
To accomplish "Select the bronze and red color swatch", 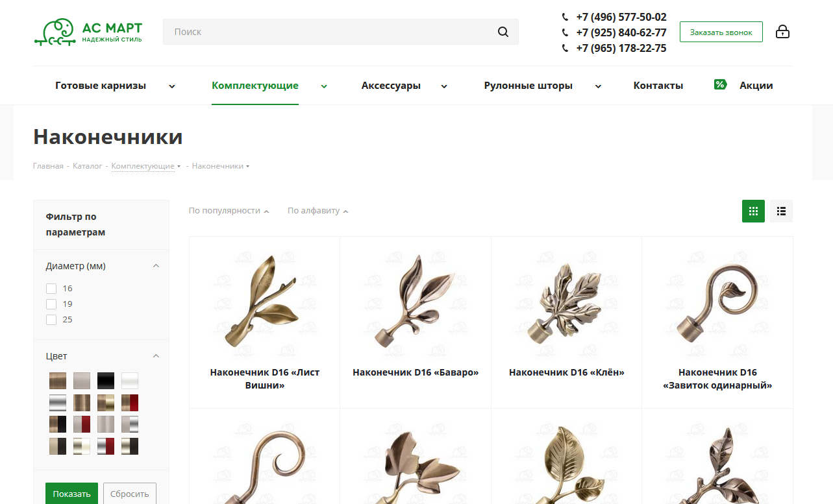I will click(130, 403).
